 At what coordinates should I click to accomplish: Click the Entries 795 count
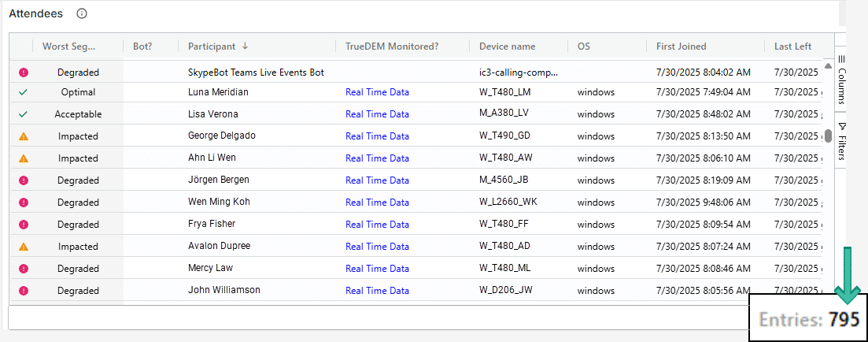point(809,319)
